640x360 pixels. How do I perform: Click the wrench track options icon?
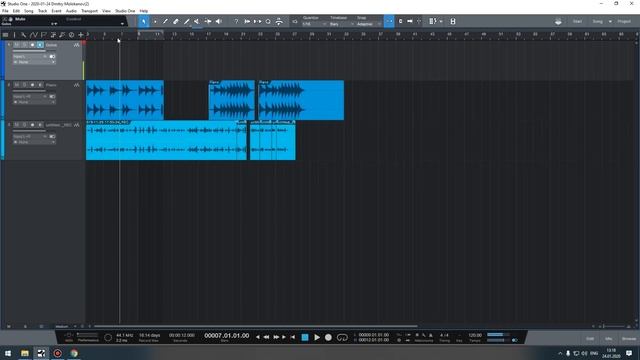tap(24, 35)
